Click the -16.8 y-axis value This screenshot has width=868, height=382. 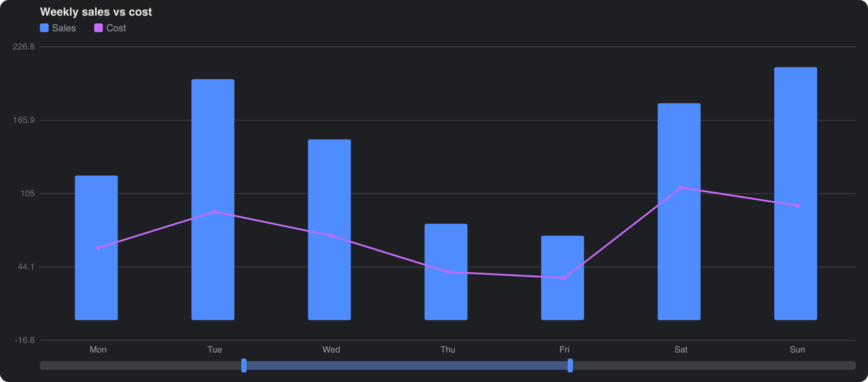(x=25, y=340)
